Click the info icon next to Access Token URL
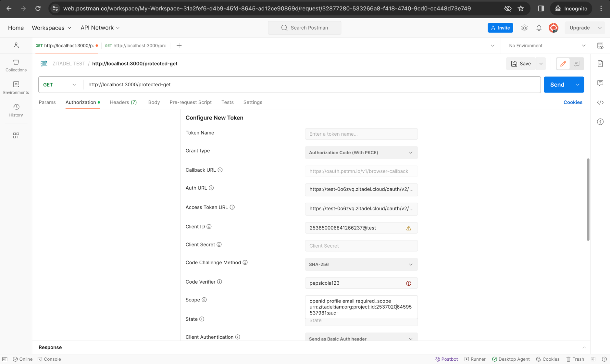Screen dimensions: 610x364 [x=232, y=207]
